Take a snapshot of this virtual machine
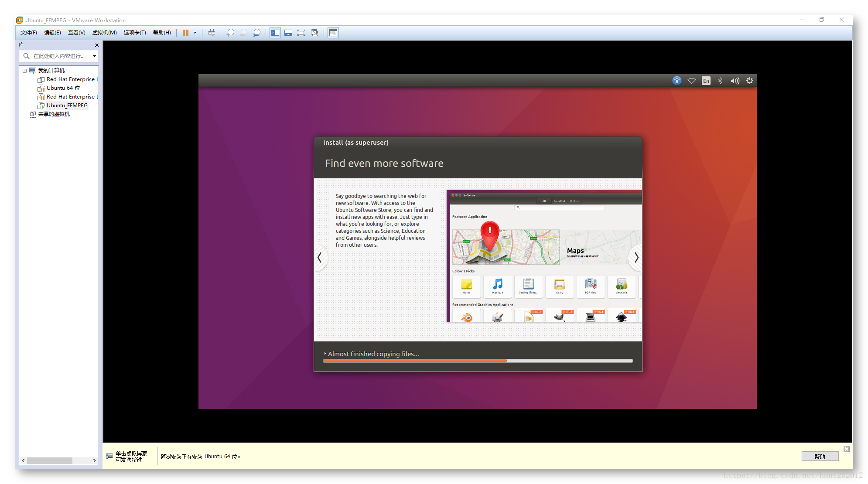 click(x=230, y=33)
